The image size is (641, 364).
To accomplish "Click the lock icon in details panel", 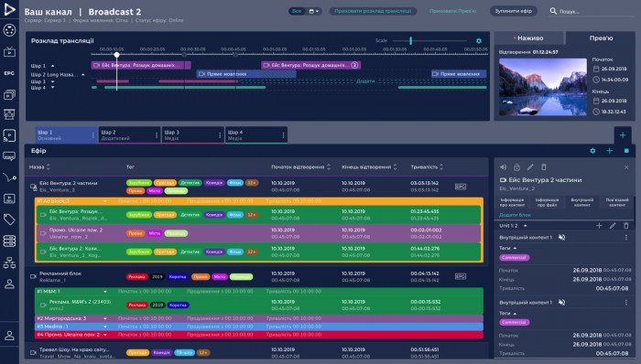I will pos(516,166).
